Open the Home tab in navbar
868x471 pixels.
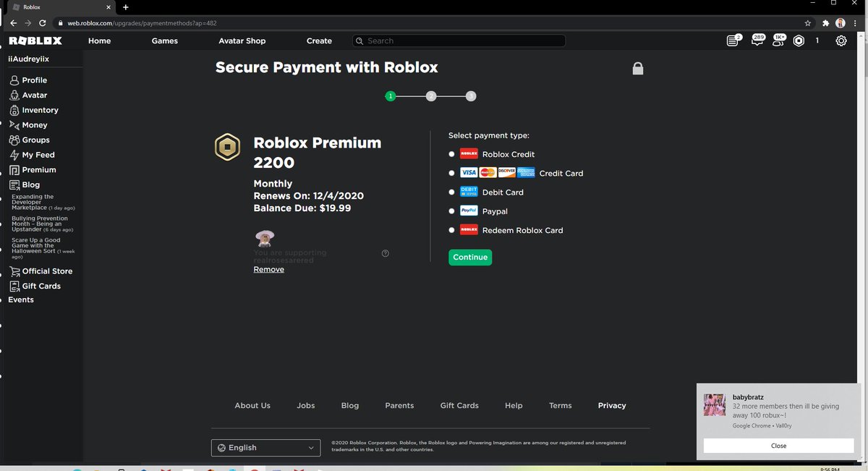(99, 41)
